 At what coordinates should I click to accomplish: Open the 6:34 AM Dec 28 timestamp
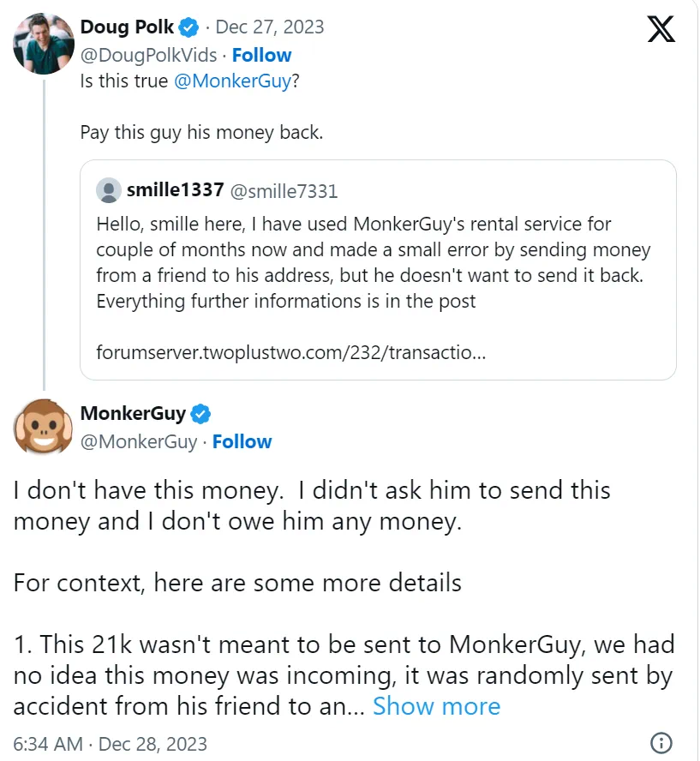point(111,743)
